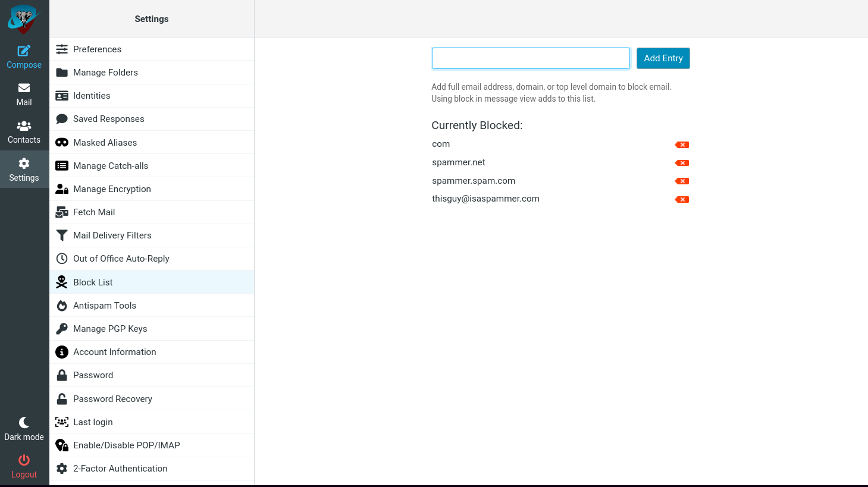Click 'thisguy@isaspammer.com' entry text
This screenshot has height=487, width=868.
click(485, 199)
